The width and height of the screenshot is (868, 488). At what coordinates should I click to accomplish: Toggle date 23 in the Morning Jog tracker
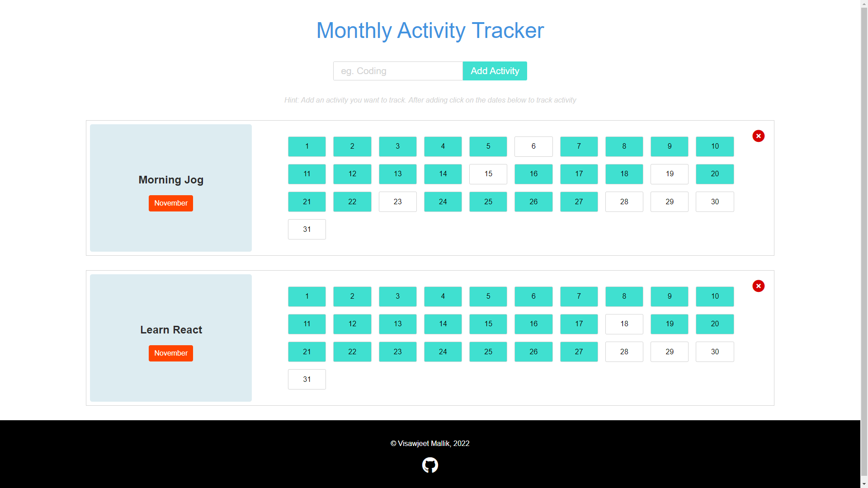(x=398, y=202)
